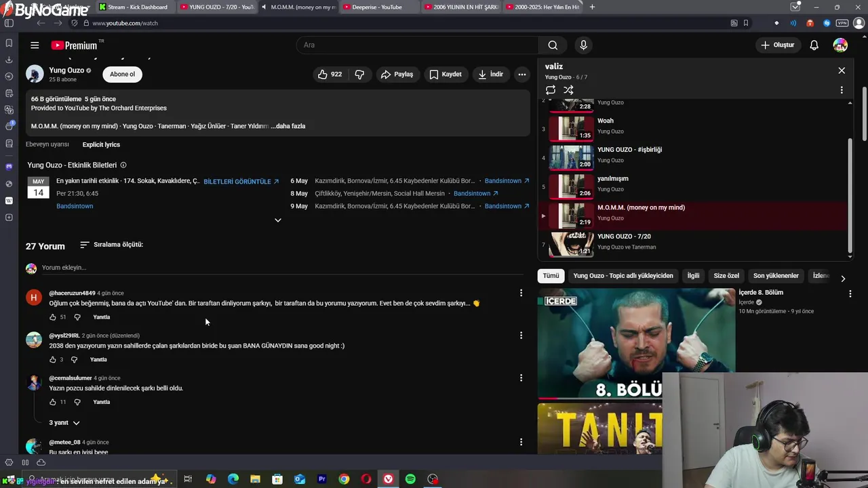Expand 3 yanıt replies

click(x=64, y=423)
